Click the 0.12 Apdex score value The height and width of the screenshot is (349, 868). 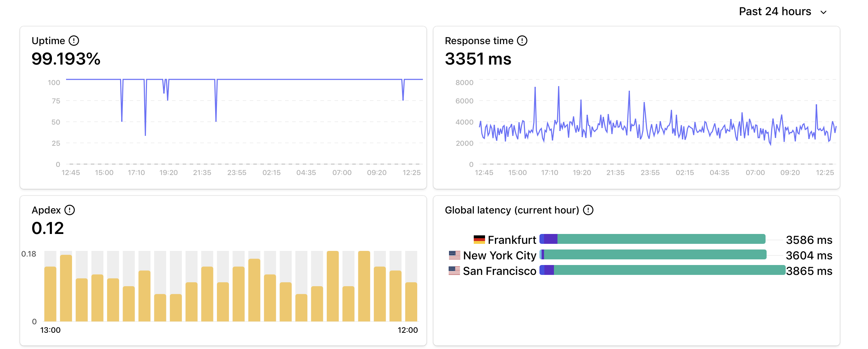48,228
